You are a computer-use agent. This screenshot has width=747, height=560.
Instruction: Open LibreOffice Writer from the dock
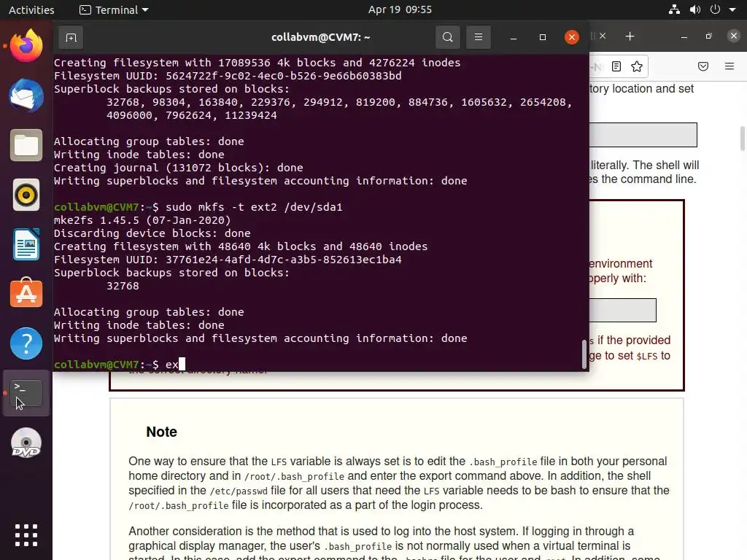26,244
